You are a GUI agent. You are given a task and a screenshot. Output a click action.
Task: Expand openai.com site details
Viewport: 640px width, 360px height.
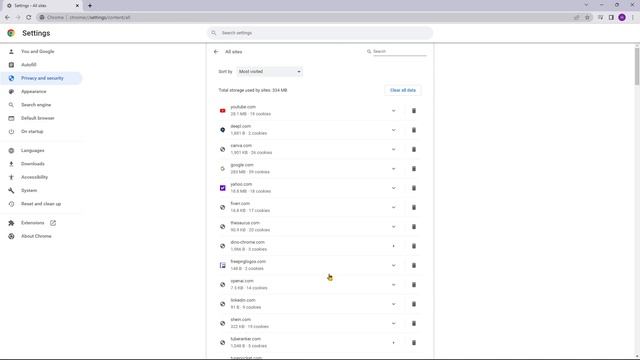coord(393,284)
